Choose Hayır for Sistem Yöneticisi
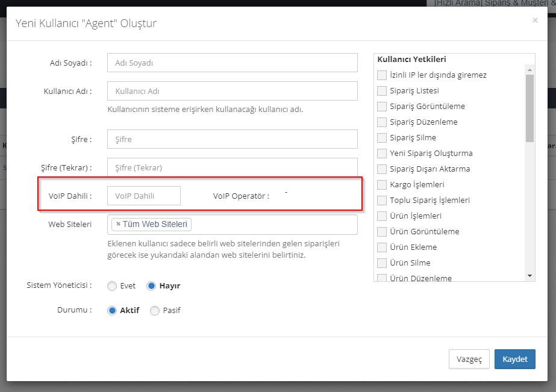Image resolution: width=556 pixels, height=392 pixels. click(152, 286)
